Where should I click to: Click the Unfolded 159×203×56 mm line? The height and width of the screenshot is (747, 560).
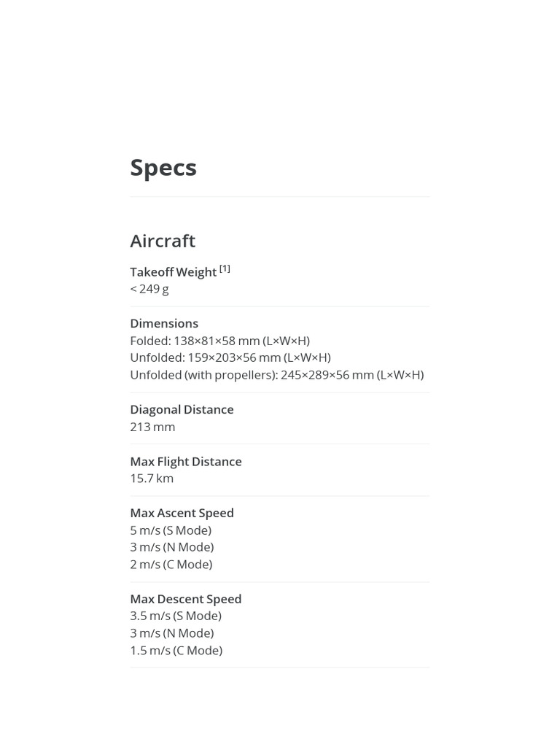tap(230, 357)
